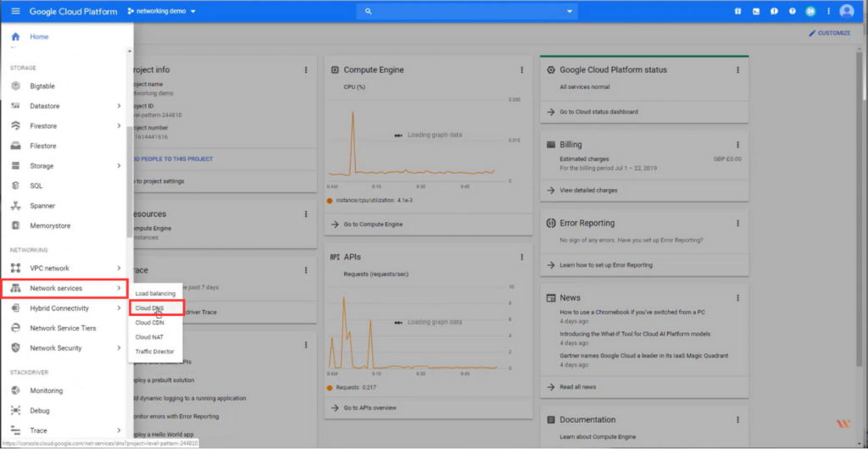This screenshot has width=868, height=449.
Task: Open the search bar dropdown arrow
Action: [570, 11]
